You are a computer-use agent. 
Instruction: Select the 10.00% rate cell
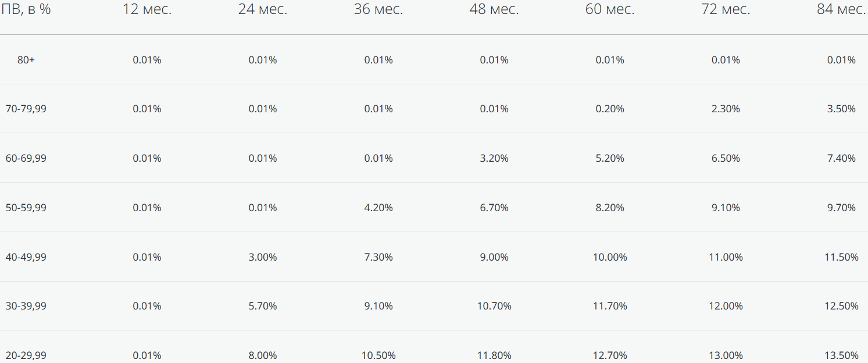pos(610,257)
